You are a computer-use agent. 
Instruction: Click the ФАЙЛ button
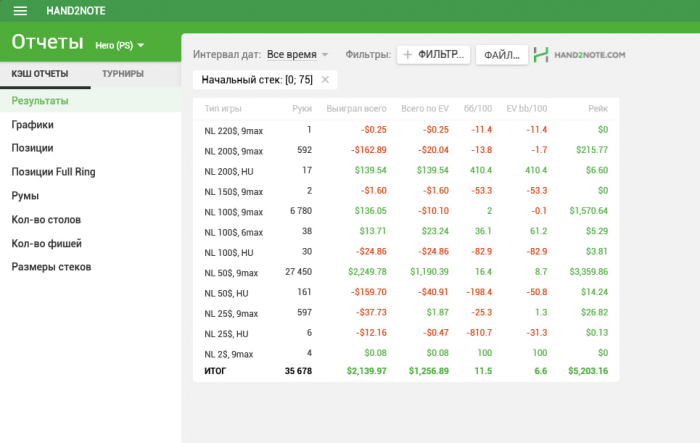501,55
